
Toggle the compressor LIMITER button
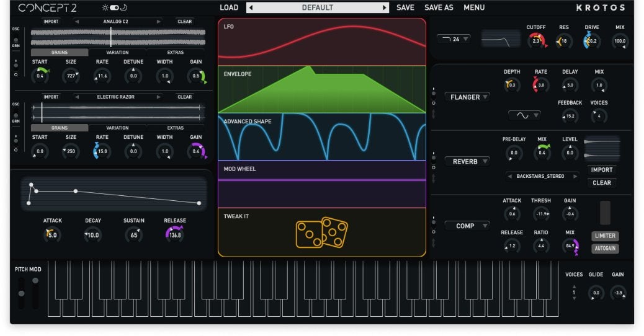coord(605,236)
